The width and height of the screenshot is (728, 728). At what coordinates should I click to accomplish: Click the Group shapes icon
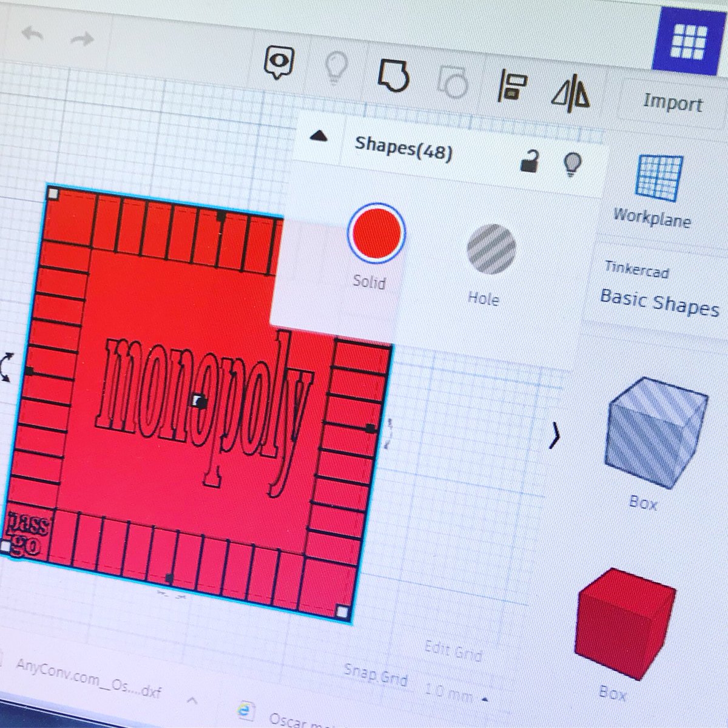tap(393, 77)
